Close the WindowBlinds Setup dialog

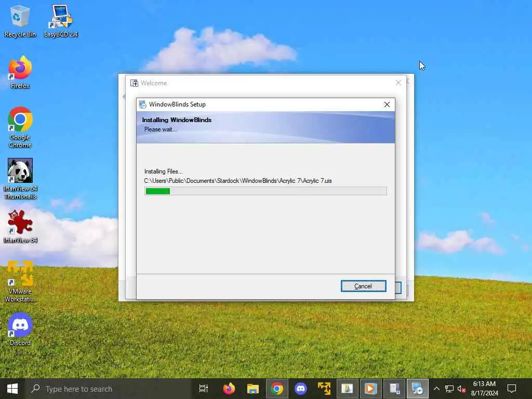click(x=387, y=104)
